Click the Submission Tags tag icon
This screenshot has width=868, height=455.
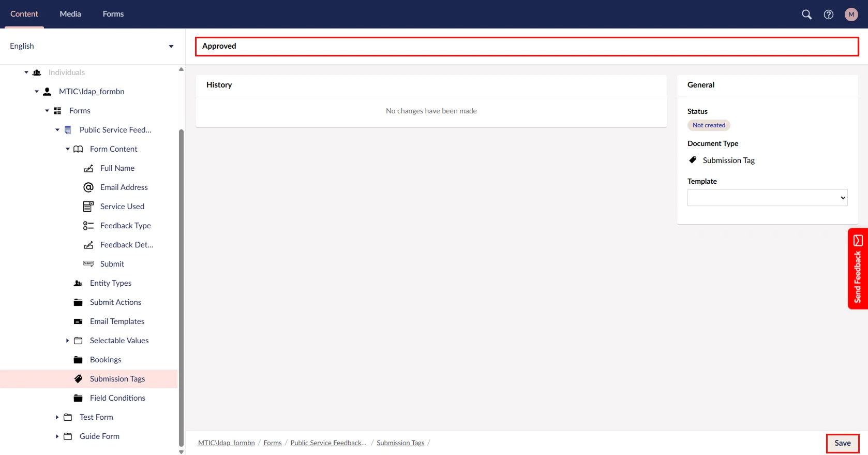pos(78,379)
